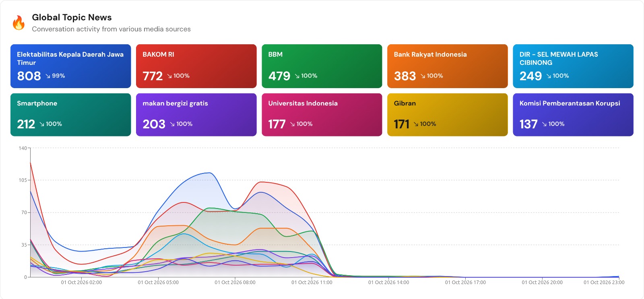The height and width of the screenshot is (299, 644).
Task: Click the trend arrow in Universitas Indonesia card
Action: pyautogui.click(x=292, y=124)
